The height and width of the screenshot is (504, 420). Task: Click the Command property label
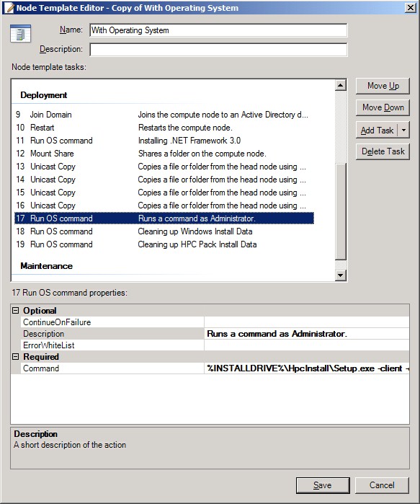[x=41, y=368]
